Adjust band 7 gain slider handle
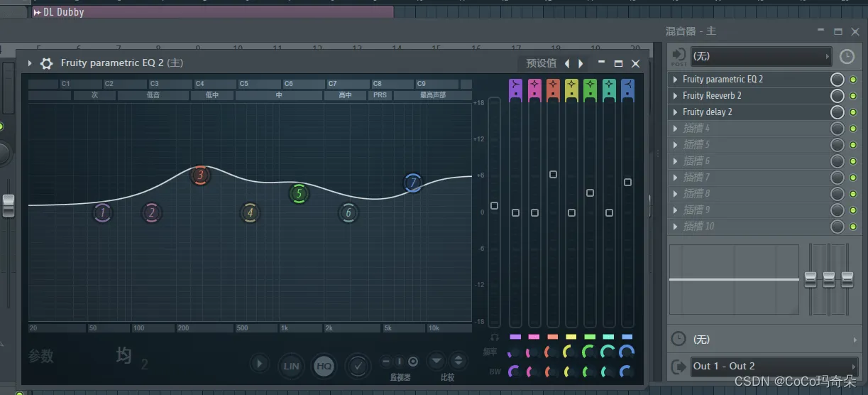Image resolution: width=868 pixels, height=395 pixels. tap(627, 183)
